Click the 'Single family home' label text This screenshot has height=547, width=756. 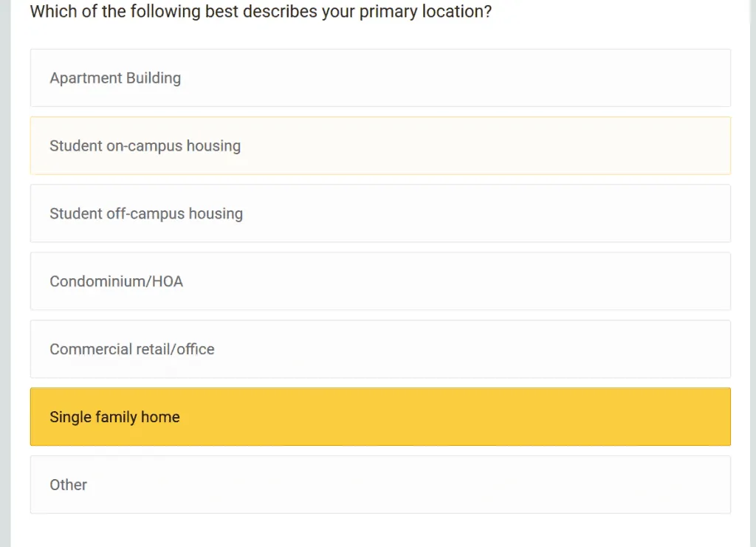(x=115, y=417)
